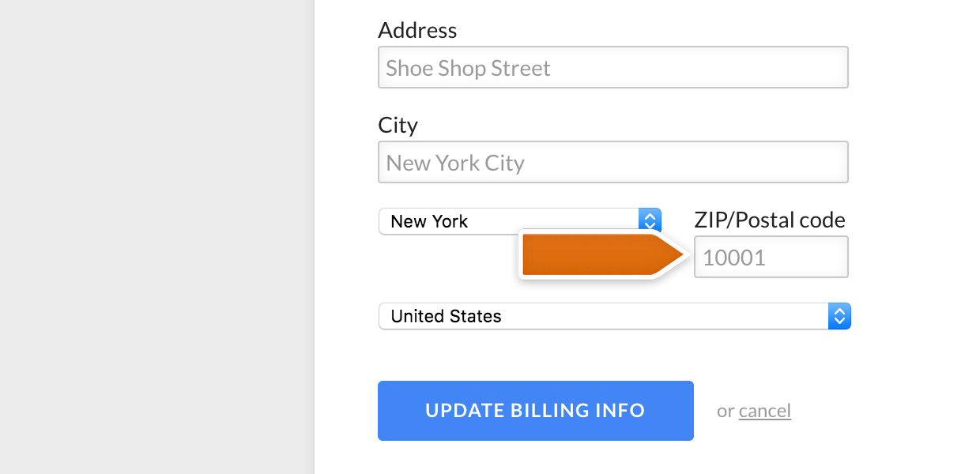Select the 'New York City' placeholder text
Viewport: 980px width, 474px height.
pos(455,163)
